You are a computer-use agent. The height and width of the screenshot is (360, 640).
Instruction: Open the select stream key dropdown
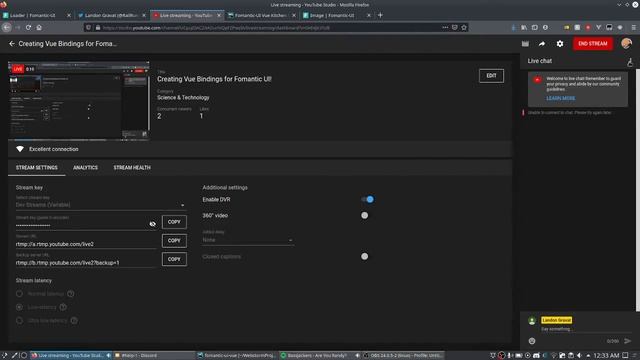click(101, 204)
